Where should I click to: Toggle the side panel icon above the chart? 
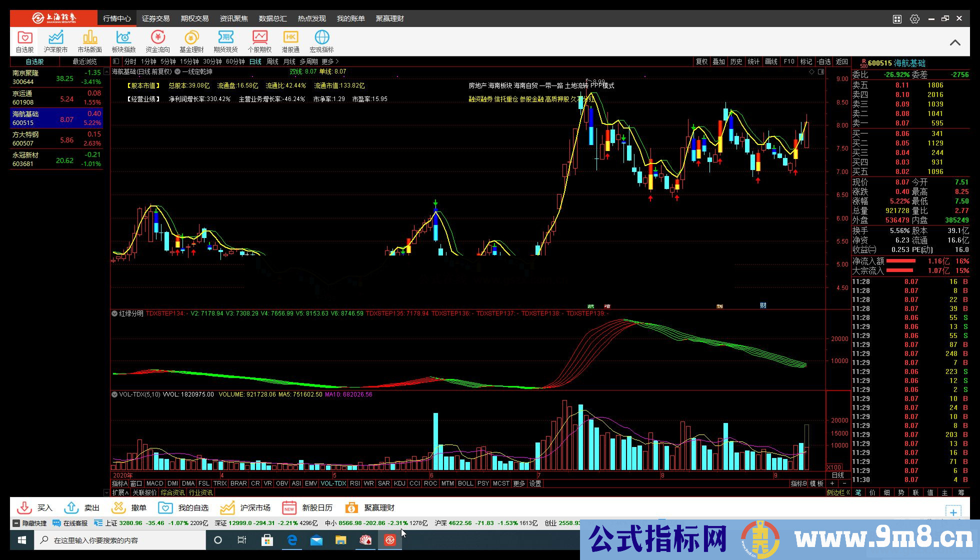click(x=820, y=72)
